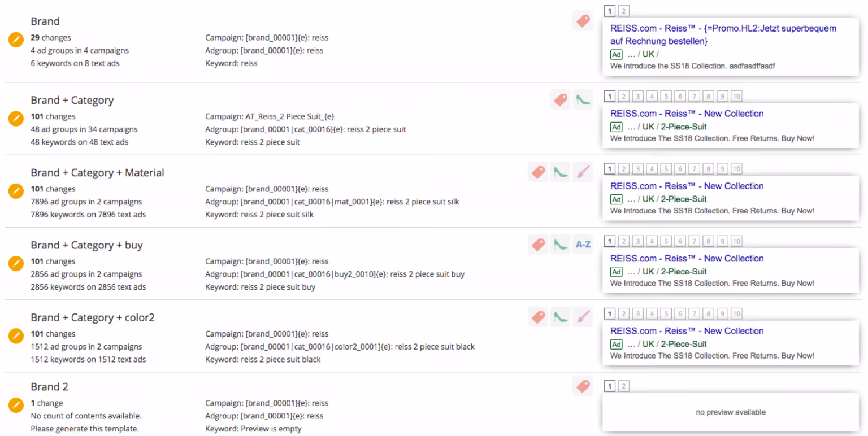Click "Campaign: AT_Reiss_2 Piece Suit_{e}"
Screen dimensions: 868x436
(x=270, y=117)
